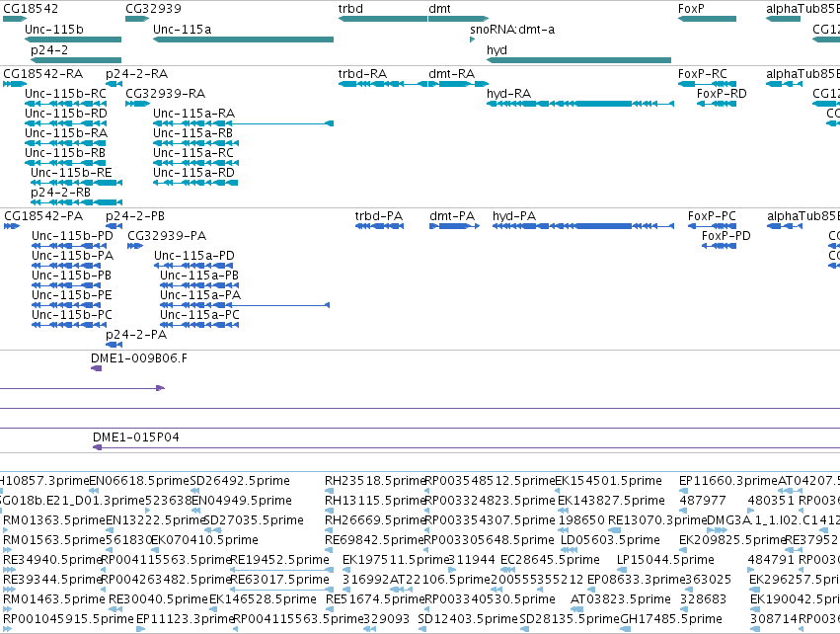Click the 'hyd-PA' protein label
840x634 pixels.
coord(514,216)
